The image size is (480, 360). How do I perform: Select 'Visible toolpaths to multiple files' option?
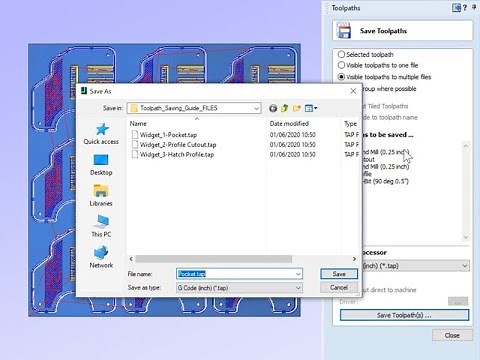click(x=341, y=77)
